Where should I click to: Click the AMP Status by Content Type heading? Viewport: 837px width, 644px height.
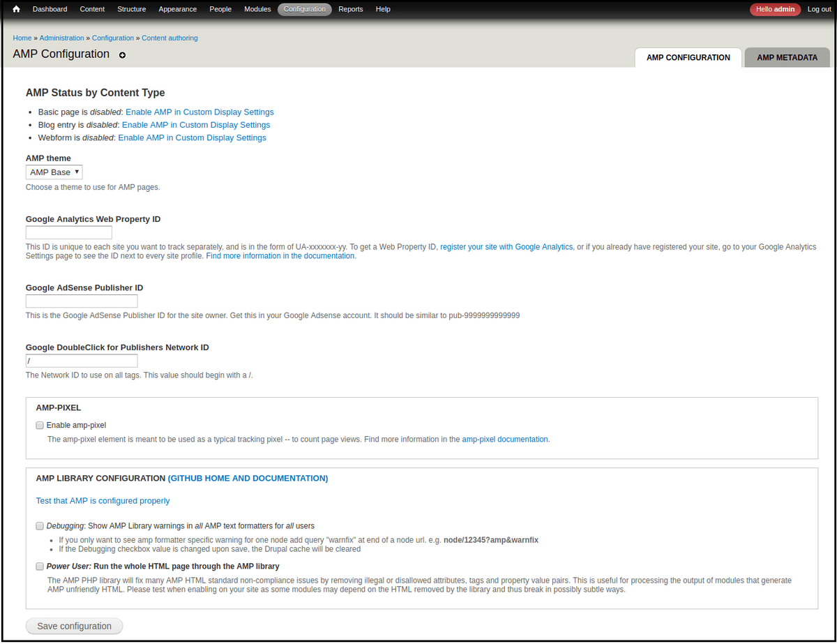point(96,93)
